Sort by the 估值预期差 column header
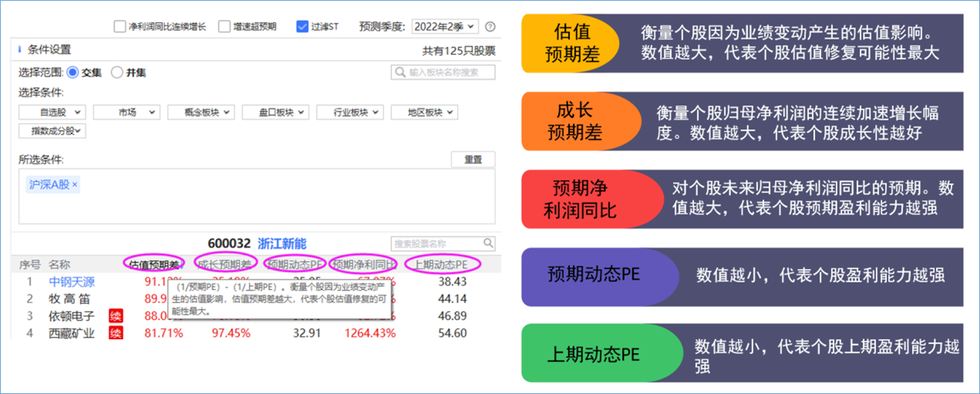 (x=155, y=264)
